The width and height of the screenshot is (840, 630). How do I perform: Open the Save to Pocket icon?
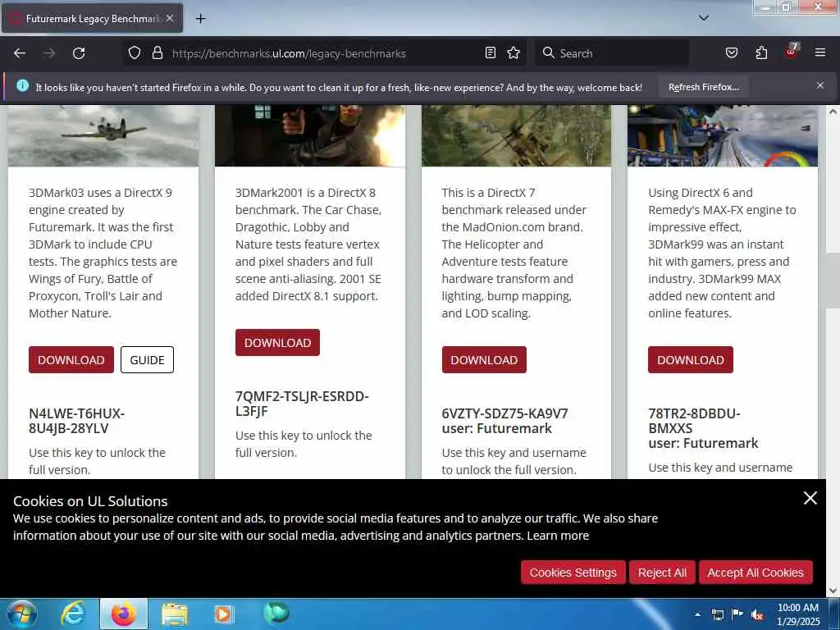pos(731,53)
